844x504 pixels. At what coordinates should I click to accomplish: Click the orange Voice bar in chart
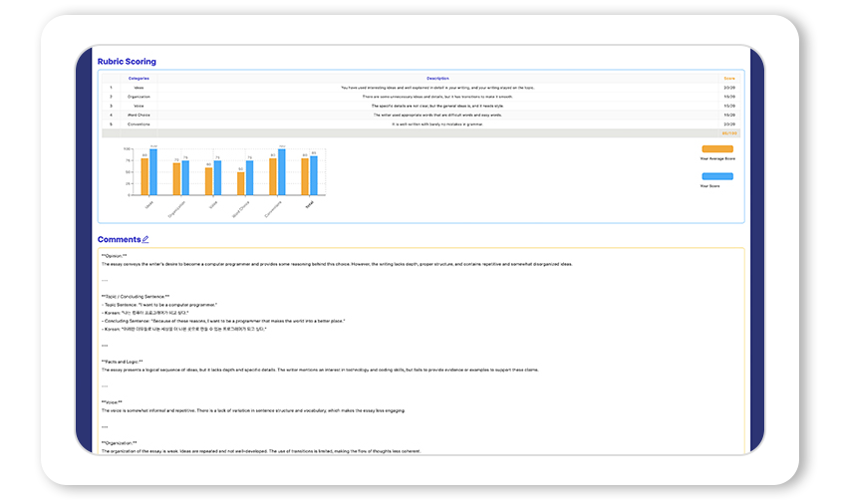209,181
